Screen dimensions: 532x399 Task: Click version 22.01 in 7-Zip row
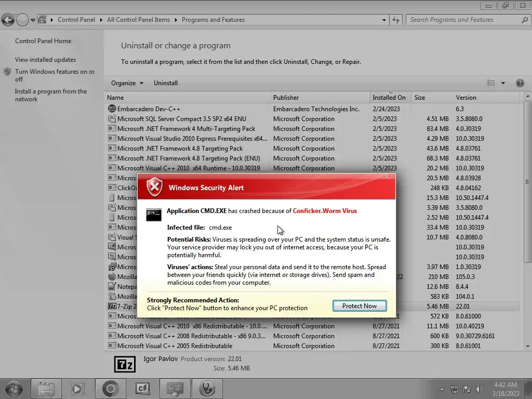click(x=462, y=306)
